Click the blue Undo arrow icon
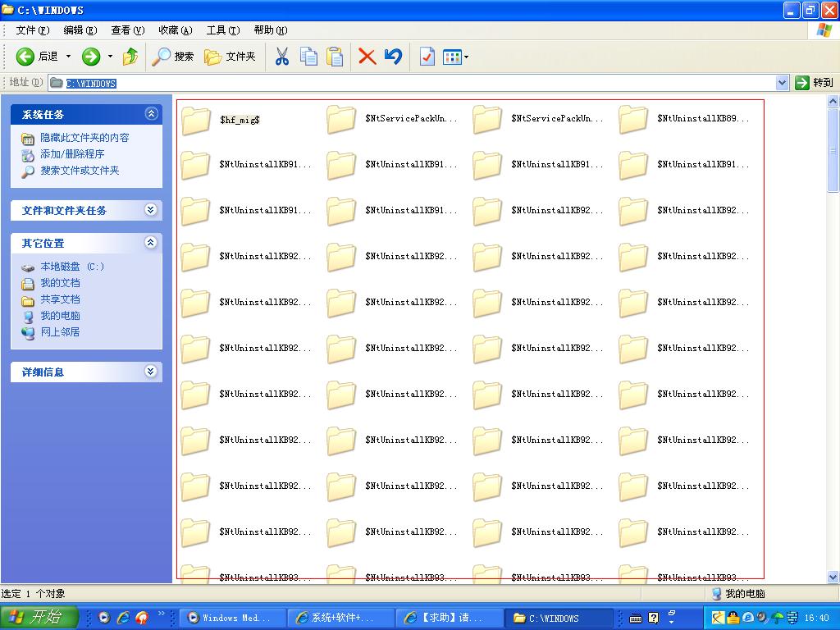This screenshot has height=630, width=840. (x=394, y=57)
